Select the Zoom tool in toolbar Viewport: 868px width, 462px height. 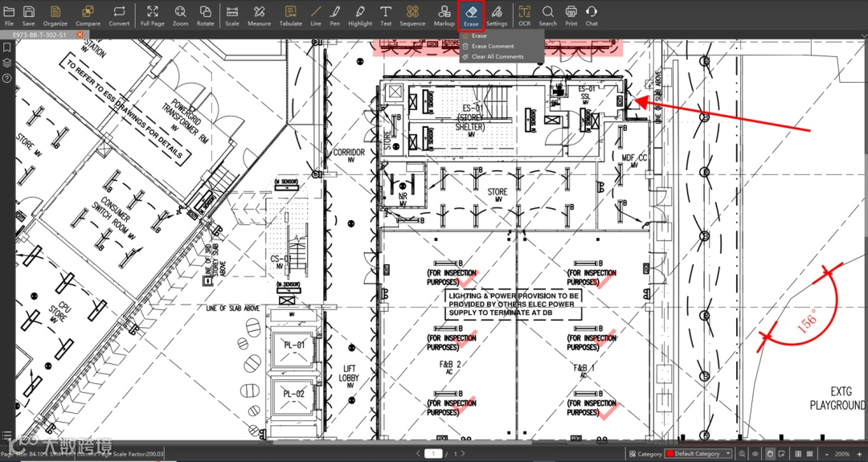point(181,15)
